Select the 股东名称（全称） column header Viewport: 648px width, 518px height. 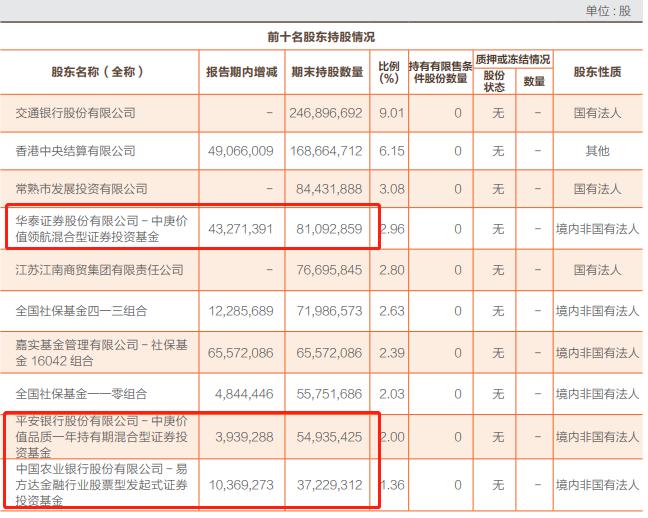97,72
